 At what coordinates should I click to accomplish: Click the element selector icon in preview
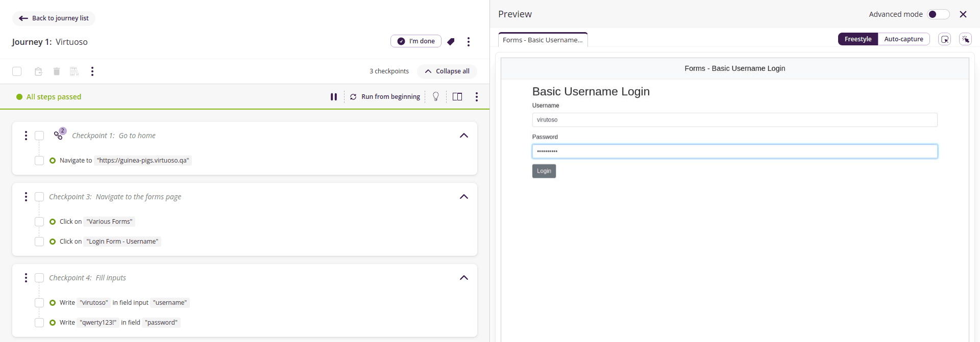tap(945, 39)
